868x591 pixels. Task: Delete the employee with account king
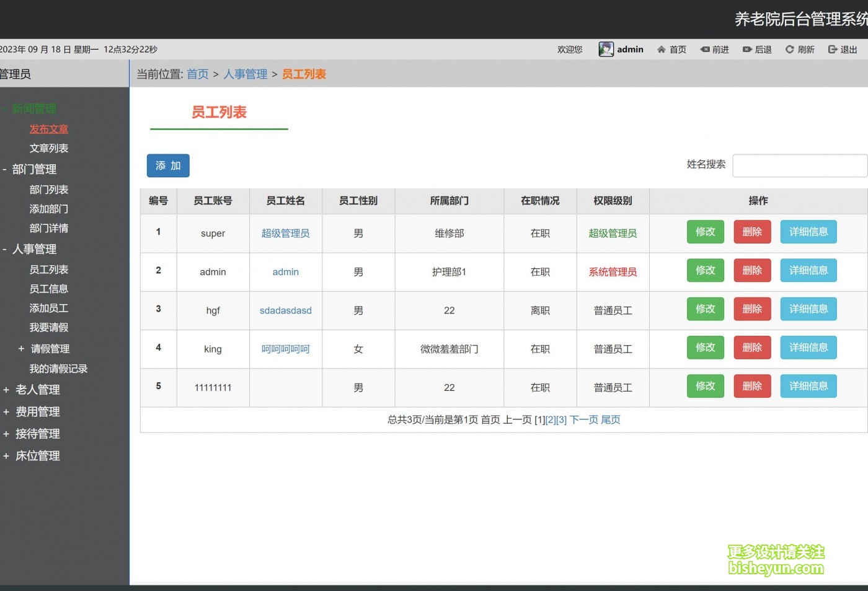(752, 348)
